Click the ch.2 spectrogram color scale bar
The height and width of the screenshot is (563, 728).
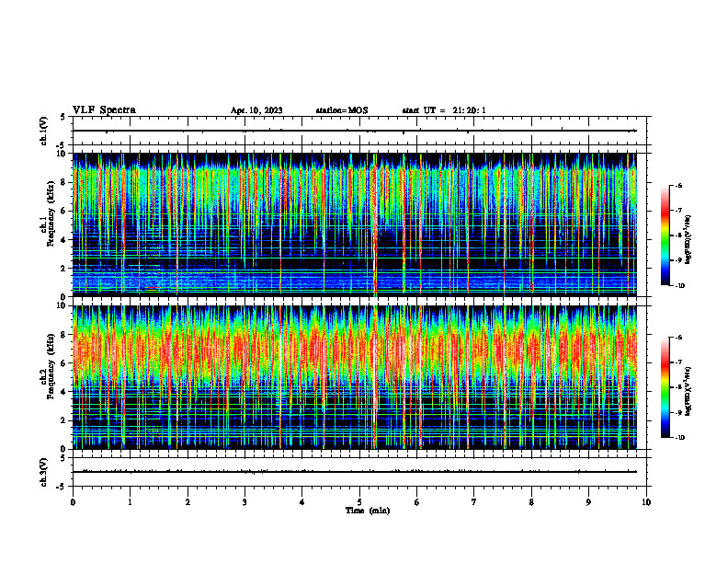tap(665, 387)
